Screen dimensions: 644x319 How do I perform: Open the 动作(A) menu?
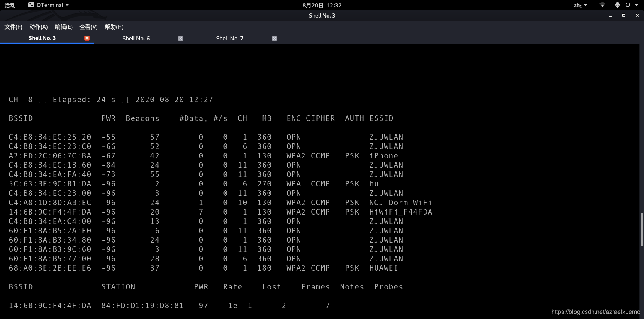(x=39, y=27)
